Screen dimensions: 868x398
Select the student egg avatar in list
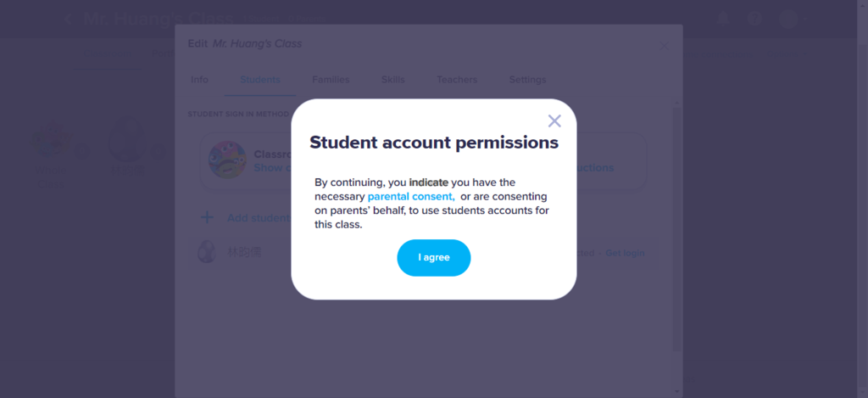pos(207,253)
